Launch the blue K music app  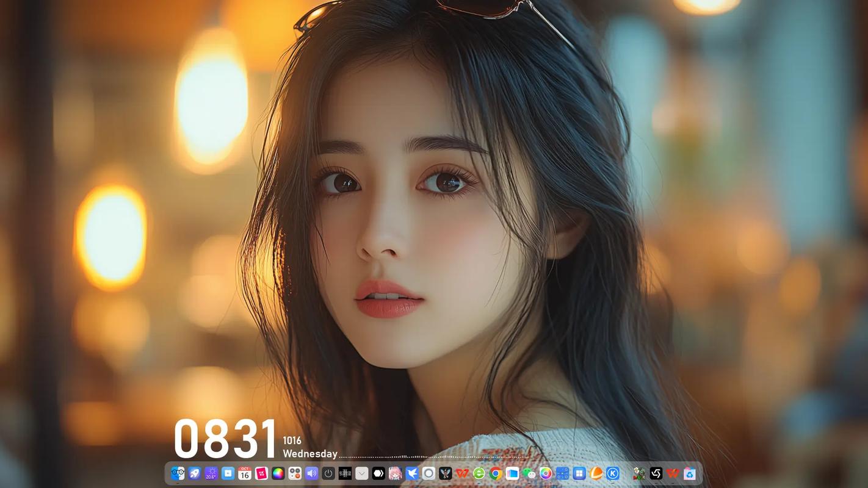point(613,473)
